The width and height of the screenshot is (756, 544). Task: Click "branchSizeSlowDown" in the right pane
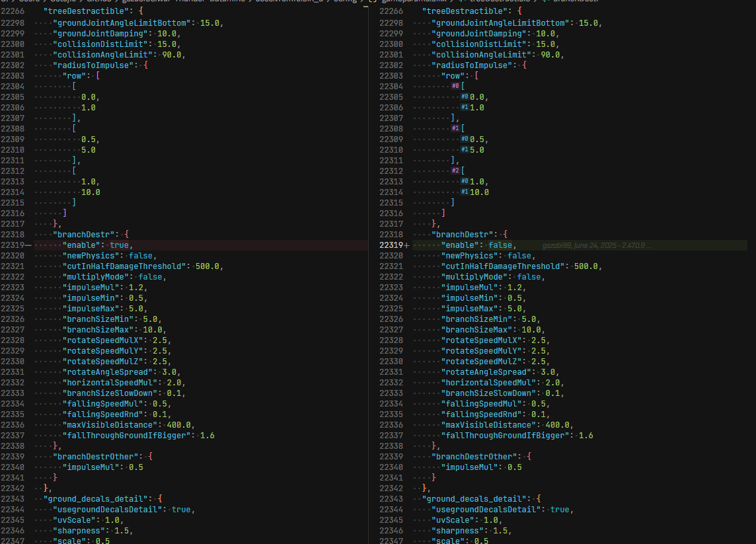(x=488, y=393)
